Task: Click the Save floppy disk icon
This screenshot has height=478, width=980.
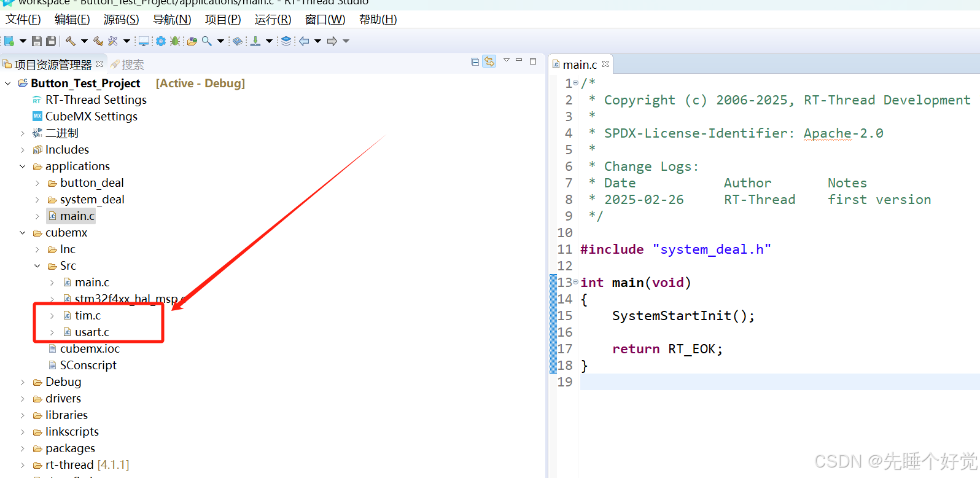Action: point(37,41)
